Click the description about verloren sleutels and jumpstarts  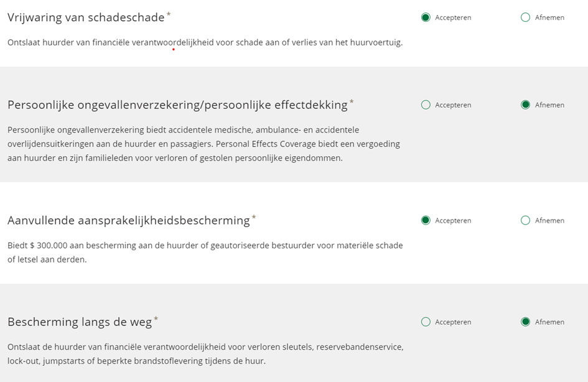(205, 353)
